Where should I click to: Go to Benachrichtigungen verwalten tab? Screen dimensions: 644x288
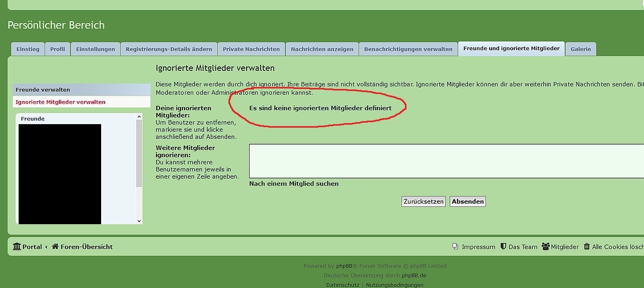click(x=408, y=49)
